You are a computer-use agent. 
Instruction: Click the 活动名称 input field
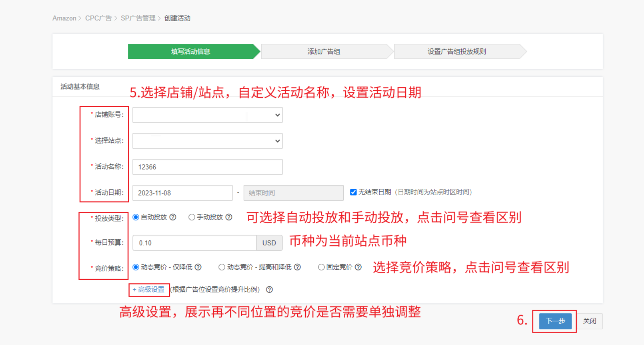pyautogui.click(x=207, y=167)
